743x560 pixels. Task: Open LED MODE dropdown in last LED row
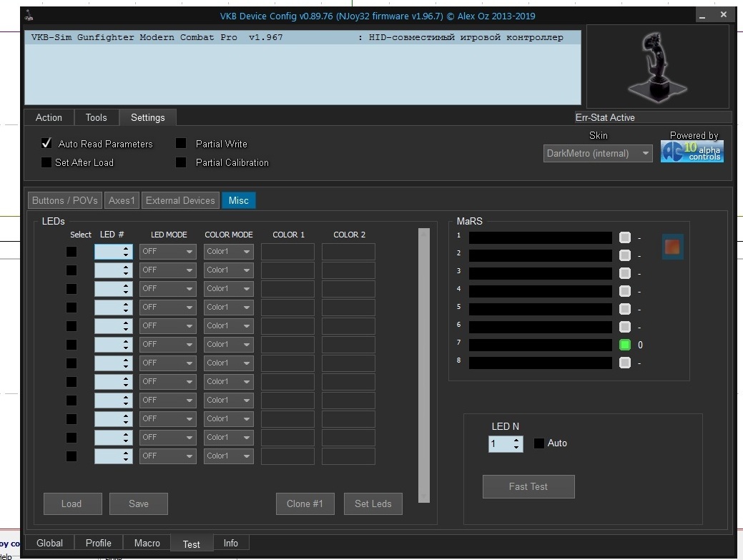click(x=168, y=456)
